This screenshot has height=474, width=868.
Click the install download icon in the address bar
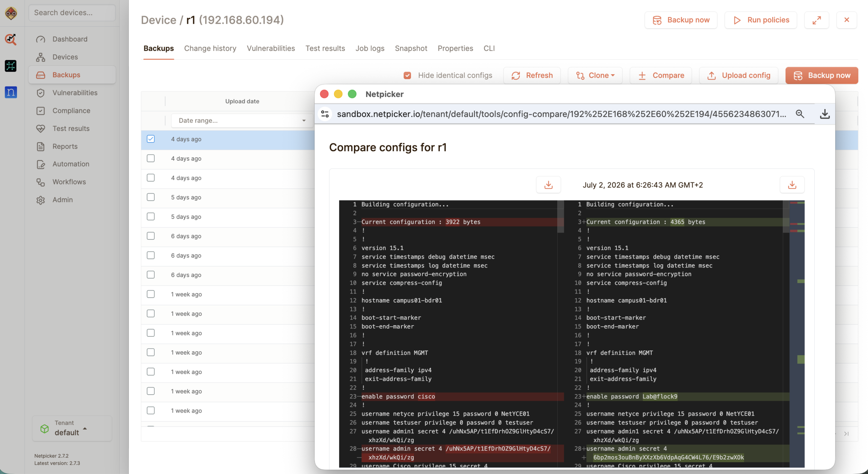[x=825, y=114]
